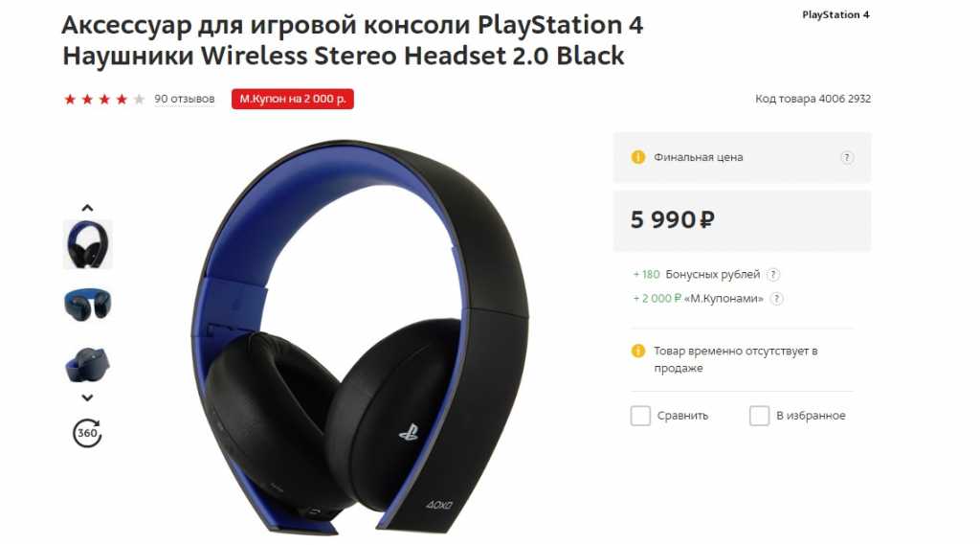Open the 90 отзывов reviews link
This screenshot has width=980, height=545.
point(185,99)
